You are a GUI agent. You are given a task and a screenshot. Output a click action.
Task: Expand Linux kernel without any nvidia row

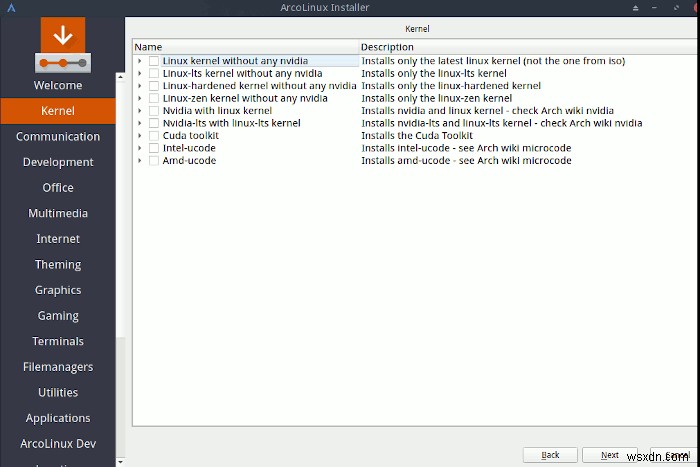point(140,61)
